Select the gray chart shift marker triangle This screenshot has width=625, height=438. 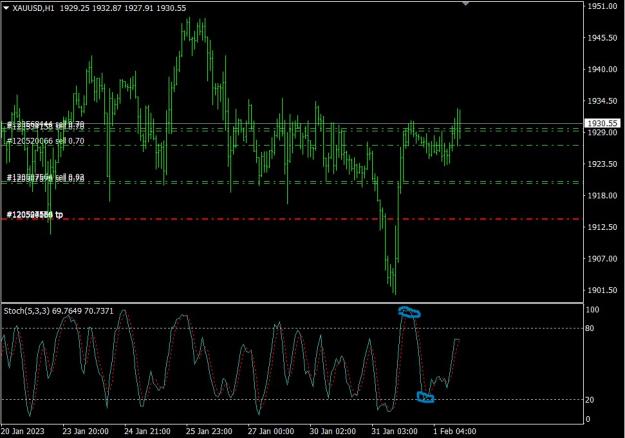(465, 4)
